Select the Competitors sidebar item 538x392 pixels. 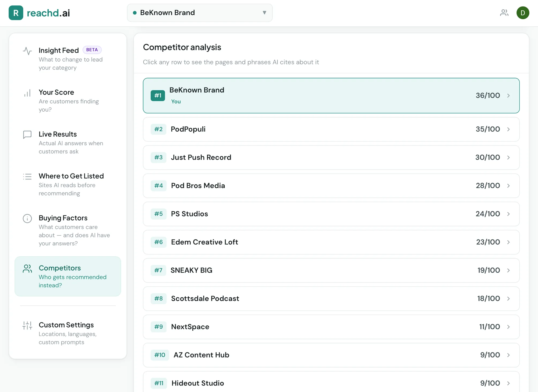[x=68, y=276]
